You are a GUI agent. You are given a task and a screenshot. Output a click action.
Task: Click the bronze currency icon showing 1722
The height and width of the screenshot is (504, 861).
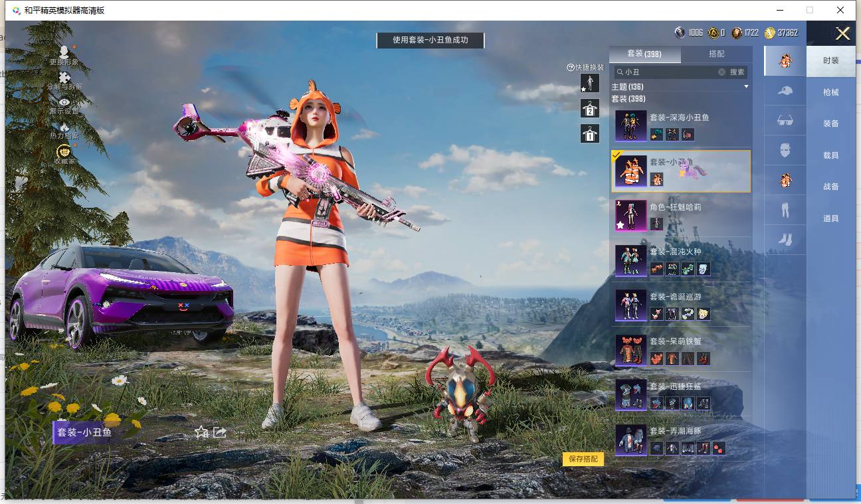coord(736,33)
